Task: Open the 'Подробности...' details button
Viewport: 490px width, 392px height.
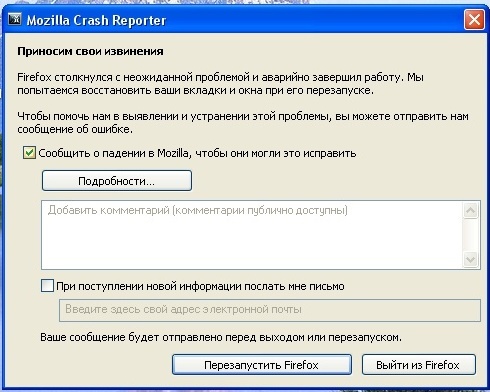Action: [x=117, y=181]
